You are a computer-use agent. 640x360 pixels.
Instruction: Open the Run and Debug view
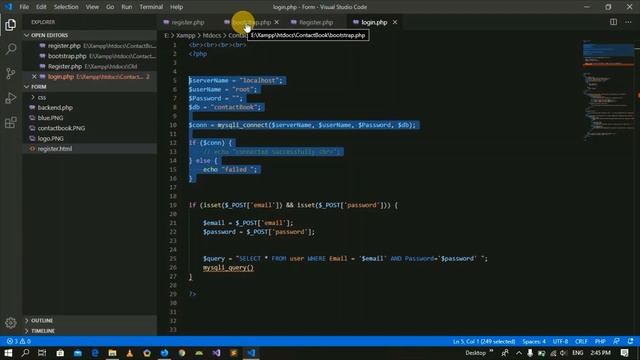(11, 98)
